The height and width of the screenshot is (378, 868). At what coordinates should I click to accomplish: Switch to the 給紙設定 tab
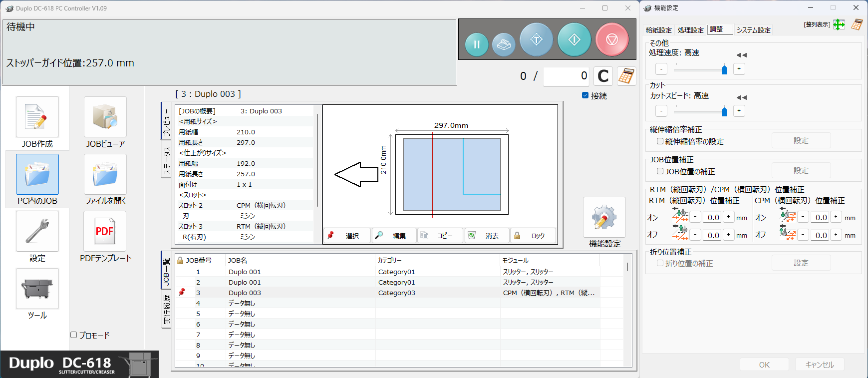tap(659, 30)
